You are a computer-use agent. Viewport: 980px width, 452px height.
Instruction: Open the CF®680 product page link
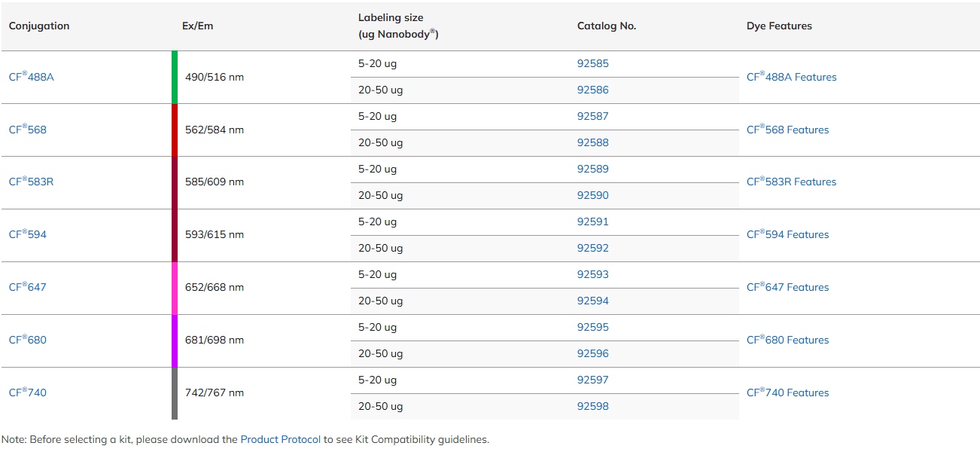pos(28,340)
